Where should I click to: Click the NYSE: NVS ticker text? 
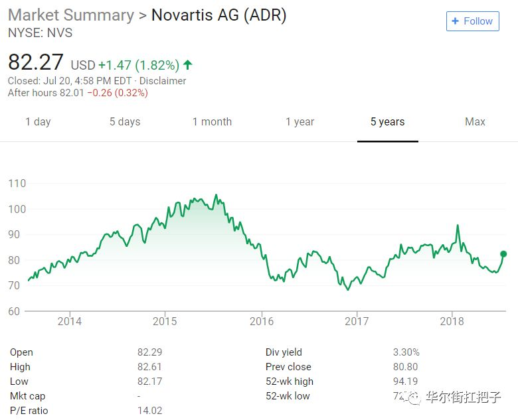41,33
